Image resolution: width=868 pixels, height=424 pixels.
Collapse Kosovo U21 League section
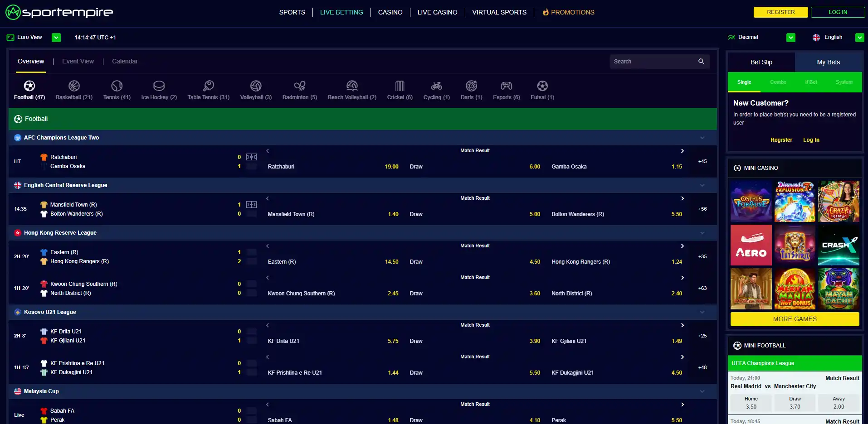[702, 312]
